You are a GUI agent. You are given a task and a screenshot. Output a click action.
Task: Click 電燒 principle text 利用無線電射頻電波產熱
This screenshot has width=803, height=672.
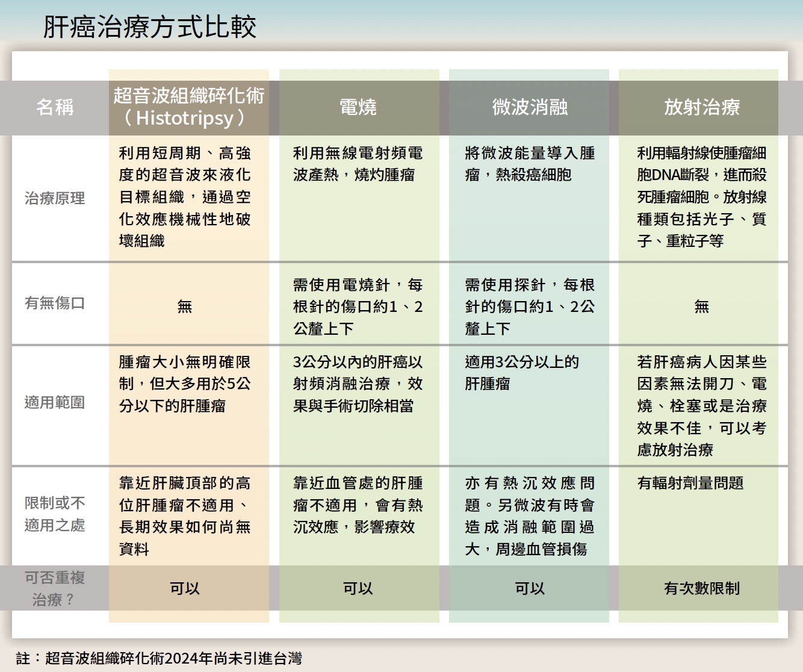click(358, 164)
